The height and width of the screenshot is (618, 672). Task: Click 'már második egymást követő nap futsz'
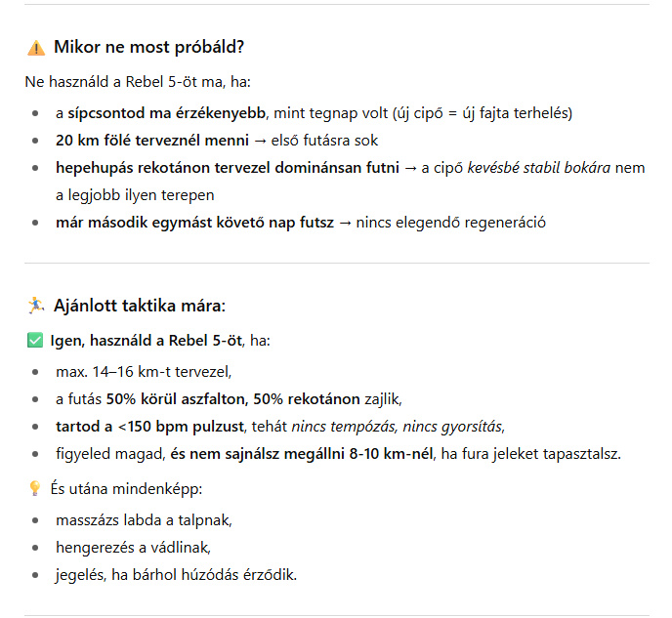click(194, 223)
